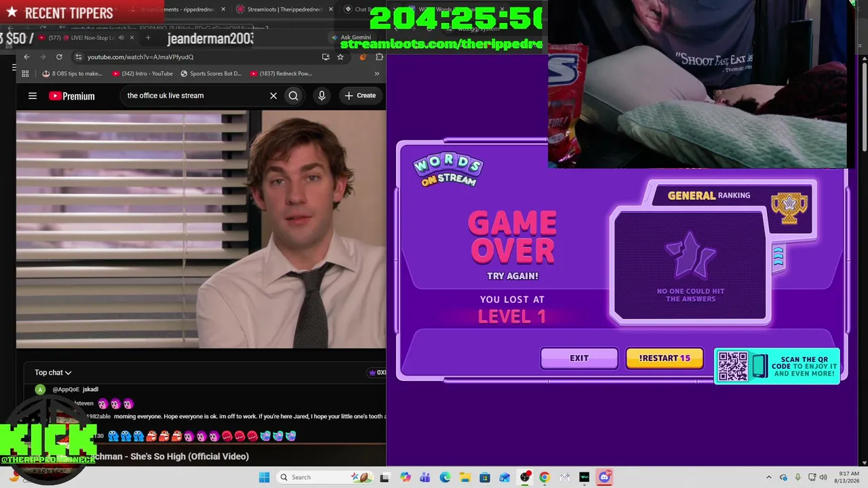The width and height of the screenshot is (868, 488).
Task: Bookmark this page with the star
Action: pos(340,57)
